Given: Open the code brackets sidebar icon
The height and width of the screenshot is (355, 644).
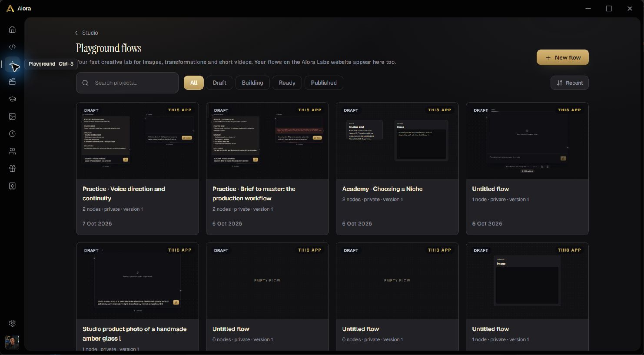Looking at the screenshot, I should [12, 47].
